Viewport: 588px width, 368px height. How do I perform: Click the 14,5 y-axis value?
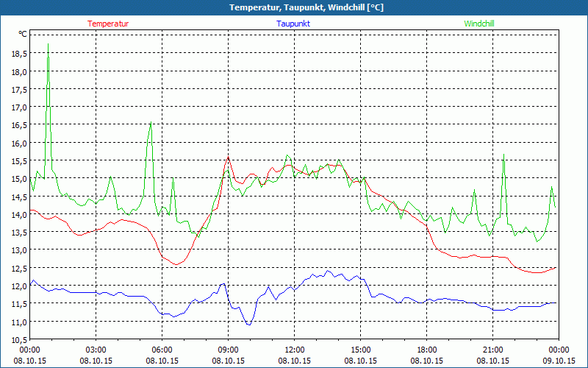tap(20, 197)
